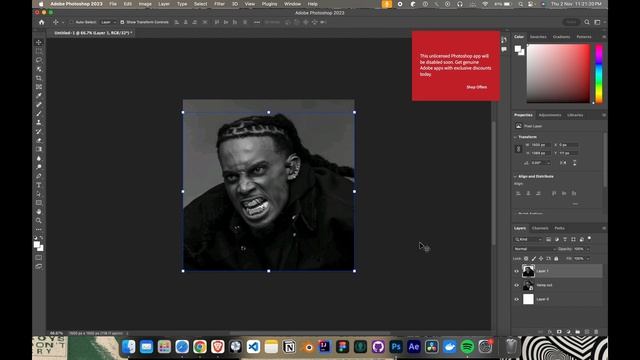Add layer style fx icon
The width and height of the screenshot is (640, 360).
[549, 332]
